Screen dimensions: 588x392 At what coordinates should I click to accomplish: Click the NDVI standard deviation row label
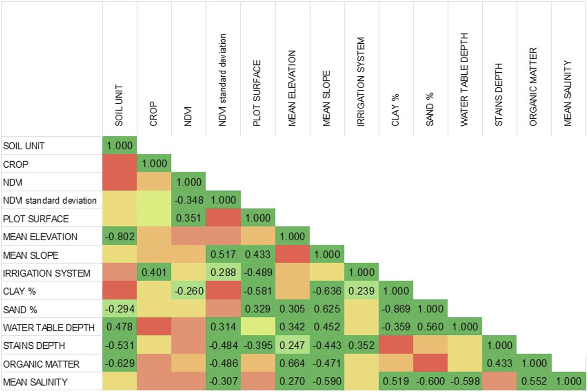click(50, 201)
